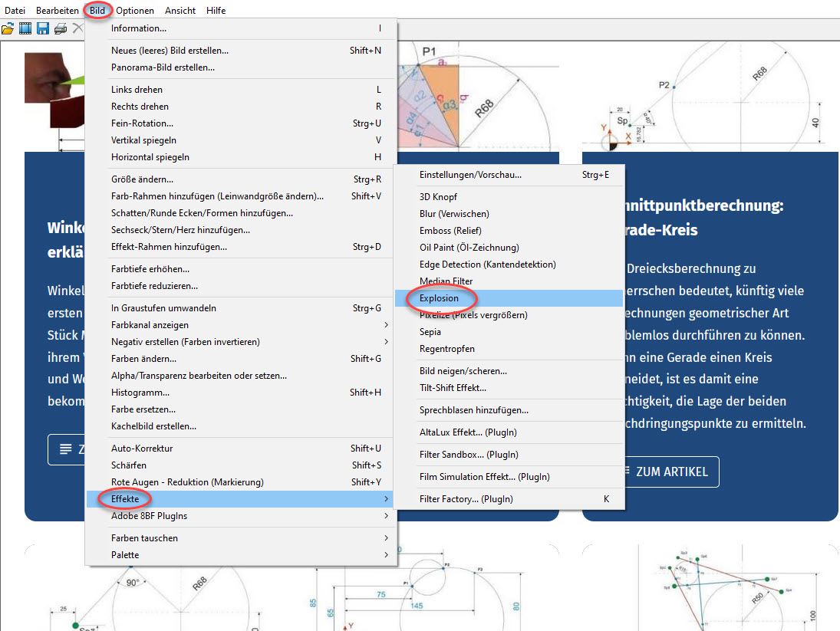840x631 pixels.
Task: Expand the Farben tauschen submenu
Action: coord(241,538)
